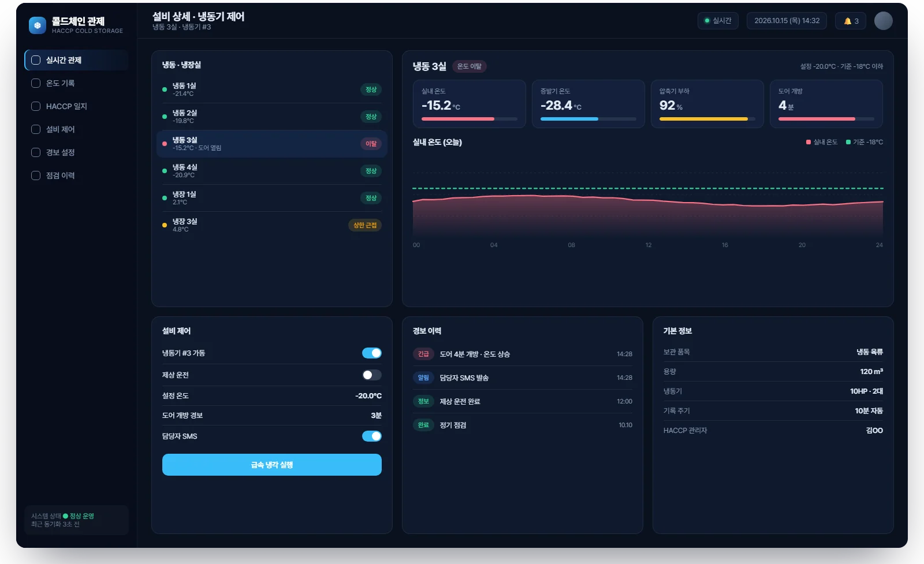Click the 도어 개방 경보 value 3분
Viewport: 924px width, 564px height.
click(x=376, y=416)
